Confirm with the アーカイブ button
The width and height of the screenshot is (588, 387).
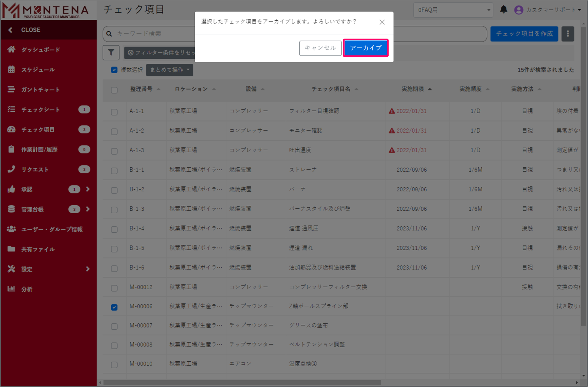(365, 48)
